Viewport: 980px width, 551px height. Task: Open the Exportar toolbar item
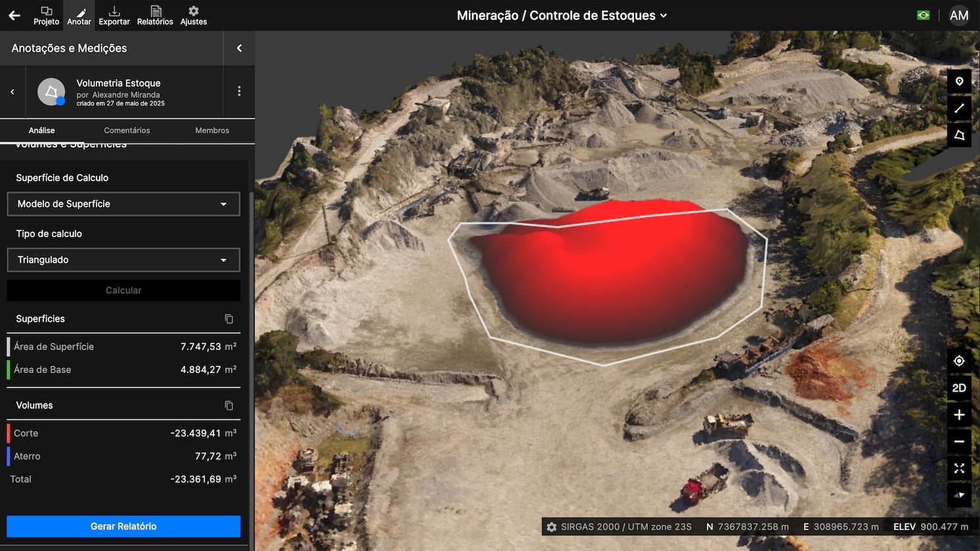[x=114, y=16]
